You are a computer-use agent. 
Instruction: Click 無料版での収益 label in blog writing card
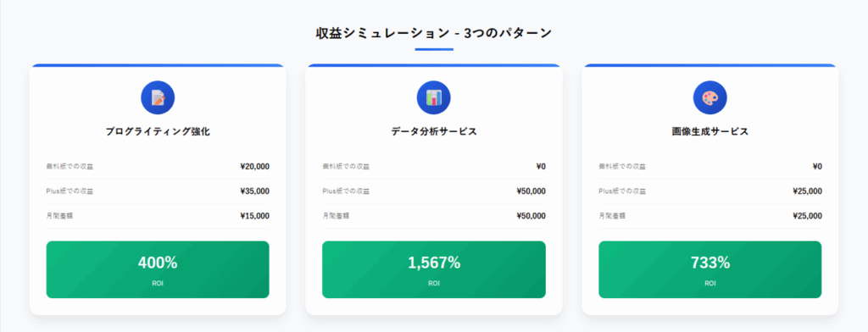coord(70,167)
